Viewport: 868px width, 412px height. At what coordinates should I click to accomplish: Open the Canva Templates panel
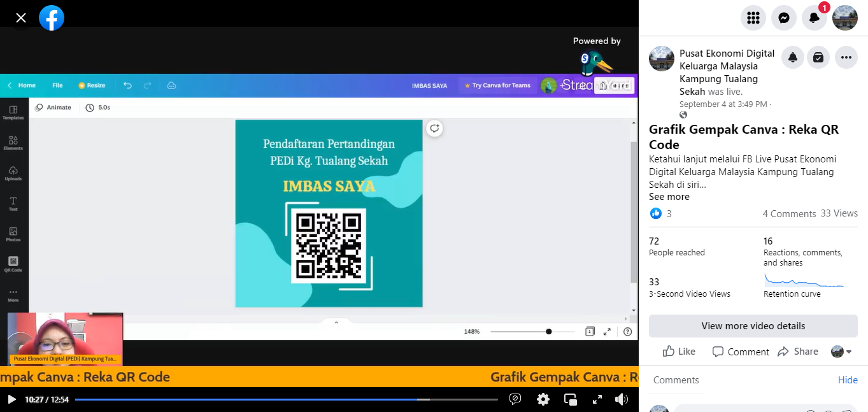tap(13, 113)
